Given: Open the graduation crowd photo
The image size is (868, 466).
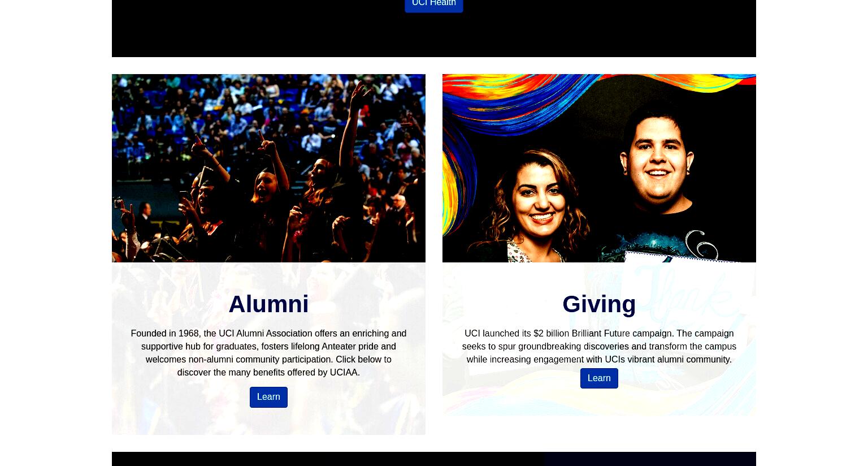Looking at the screenshot, I should pos(268,168).
